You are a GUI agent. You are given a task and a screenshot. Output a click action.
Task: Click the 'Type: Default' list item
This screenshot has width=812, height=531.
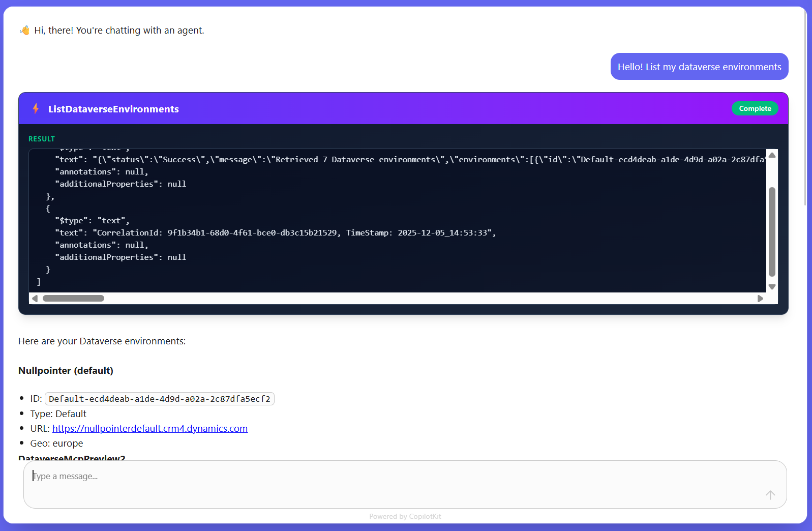(58, 414)
